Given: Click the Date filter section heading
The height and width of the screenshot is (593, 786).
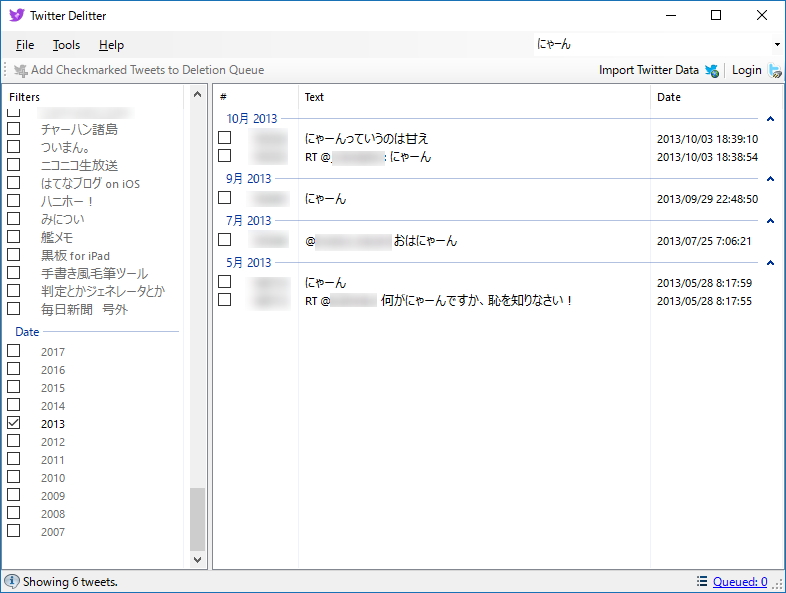Looking at the screenshot, I should tap(27, 332).
